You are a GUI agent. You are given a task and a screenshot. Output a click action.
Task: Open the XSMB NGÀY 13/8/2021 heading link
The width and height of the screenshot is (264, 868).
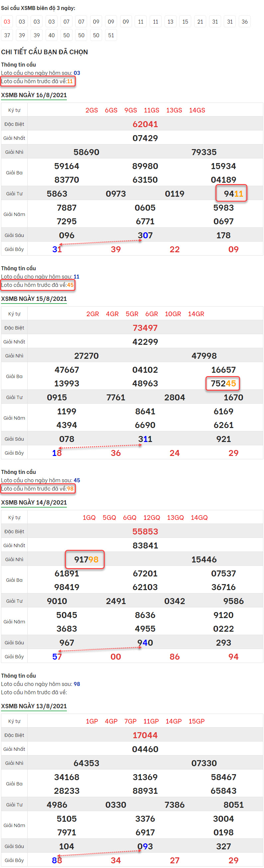coord(34,706)
